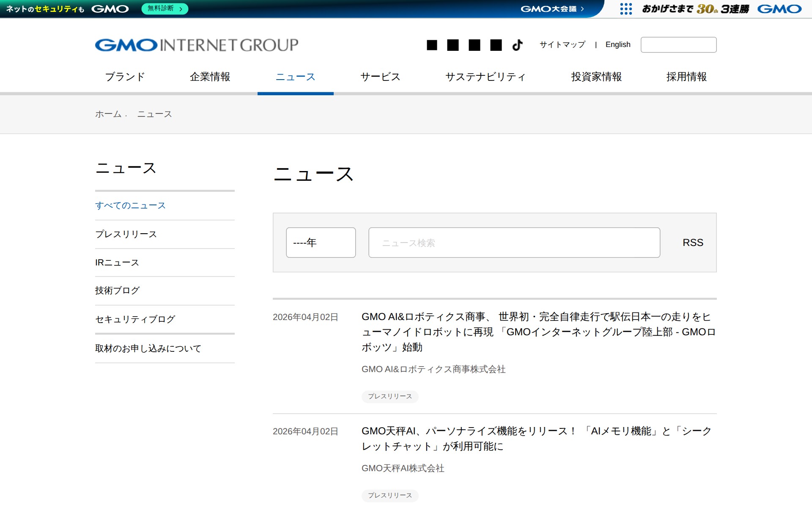Click the GMO logo in the top banner

pyautogui.click(x=110, y=8)
